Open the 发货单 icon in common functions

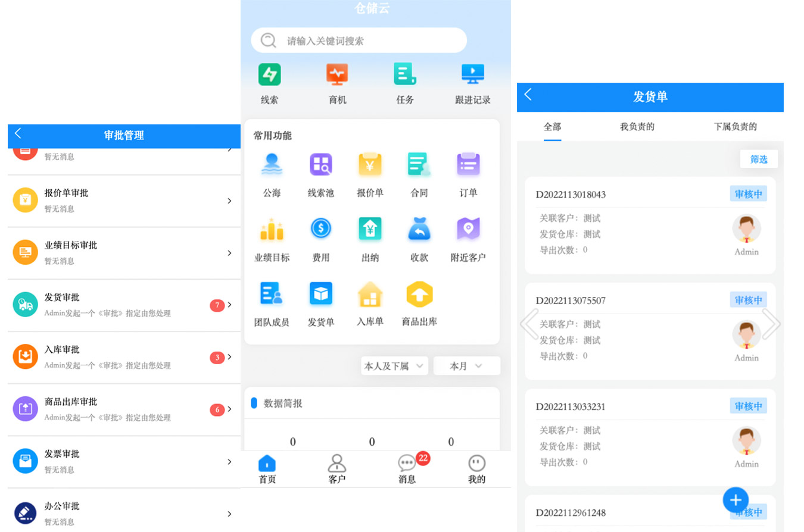tap(320, 294)
